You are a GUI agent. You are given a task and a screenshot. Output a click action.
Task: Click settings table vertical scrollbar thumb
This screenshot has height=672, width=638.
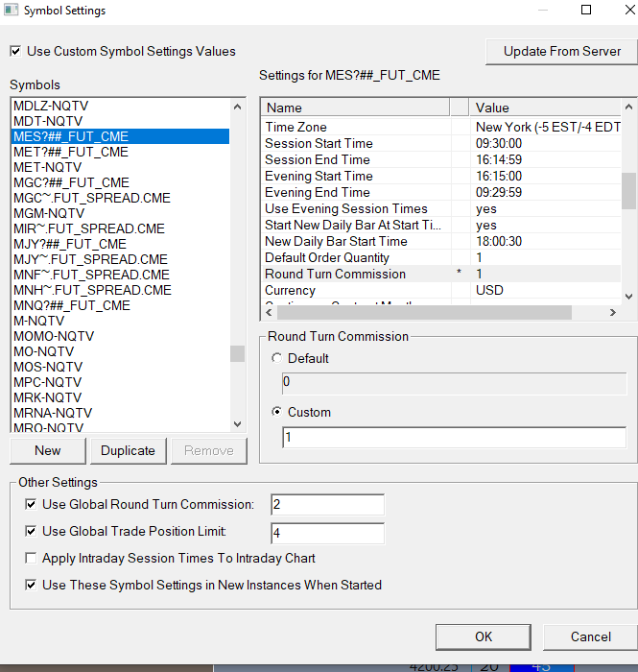click(x=628, y=191)
